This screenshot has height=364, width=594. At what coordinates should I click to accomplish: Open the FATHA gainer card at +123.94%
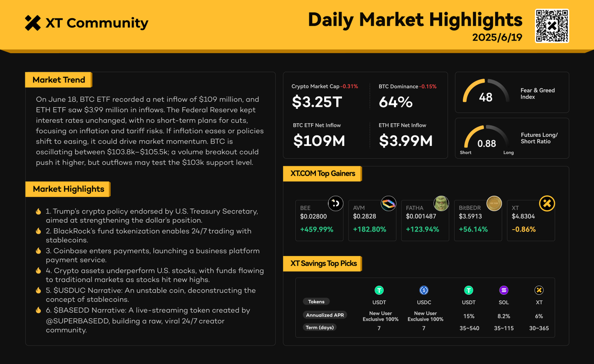tap(425, 220)
